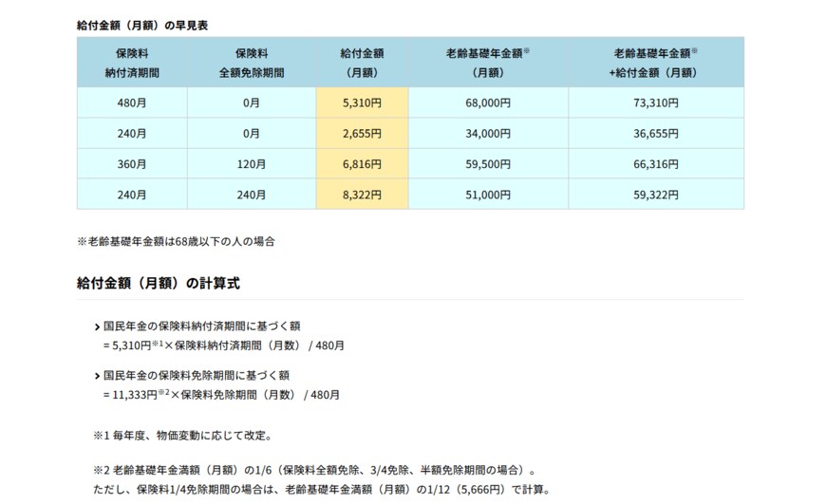The image size is (826, 504).
Task: Click the exemption-period 240月 cell in the 8,322円 row
Action: pyautogui.click(x=252, y=195)
